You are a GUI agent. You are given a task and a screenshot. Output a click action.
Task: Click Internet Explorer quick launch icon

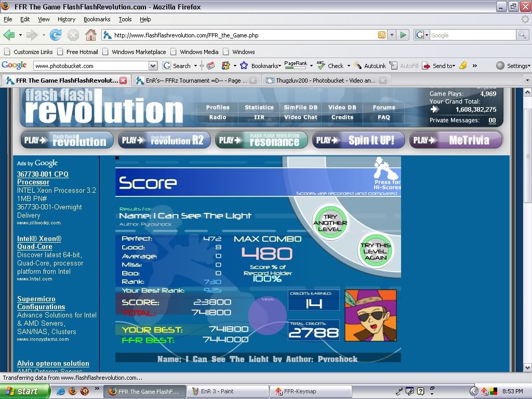(x=61, y=391)
